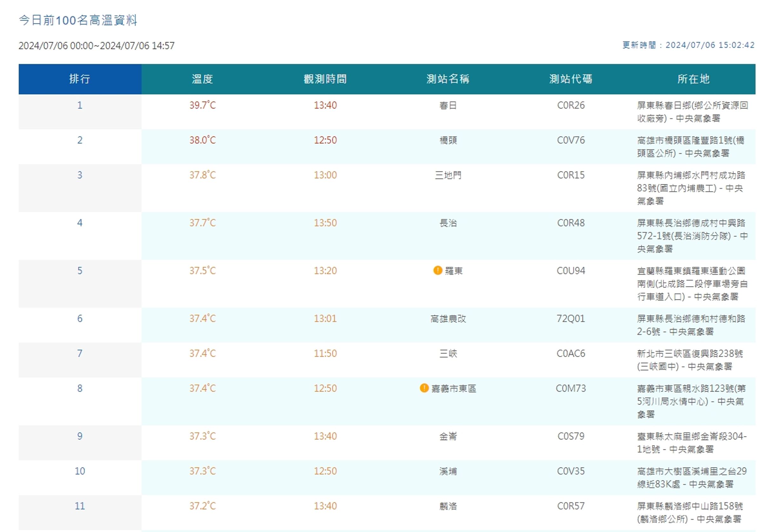762x532 pixels.
Task: Click station name 金崙
Action: coord(448,436)
